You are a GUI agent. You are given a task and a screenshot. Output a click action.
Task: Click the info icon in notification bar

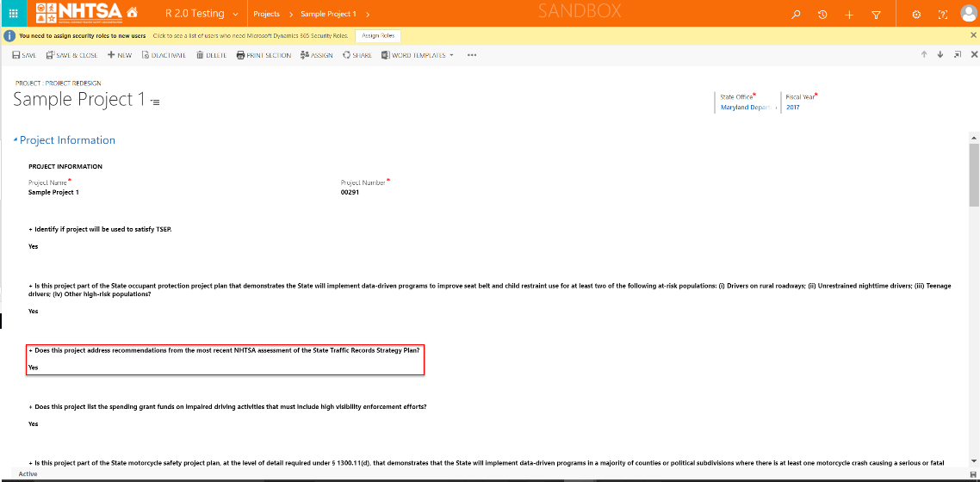(9, 35)
